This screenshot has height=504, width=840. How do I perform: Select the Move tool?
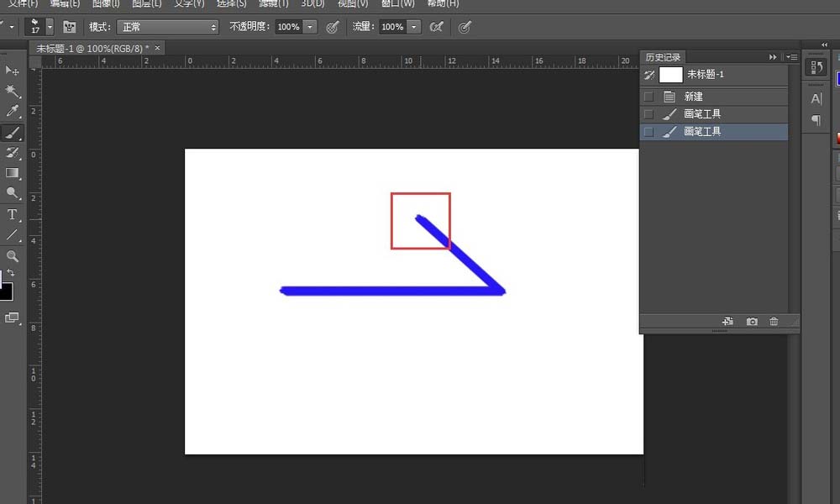(x=12, y=70)
